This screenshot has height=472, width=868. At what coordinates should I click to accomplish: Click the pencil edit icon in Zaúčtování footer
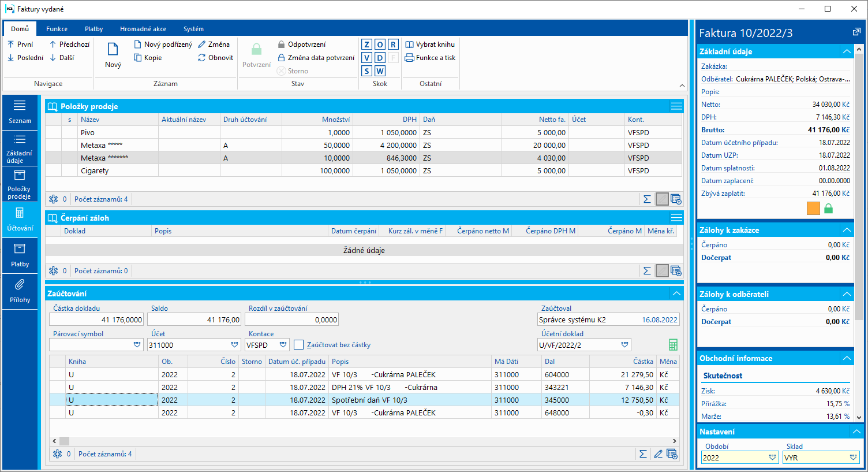coord(658,454)
